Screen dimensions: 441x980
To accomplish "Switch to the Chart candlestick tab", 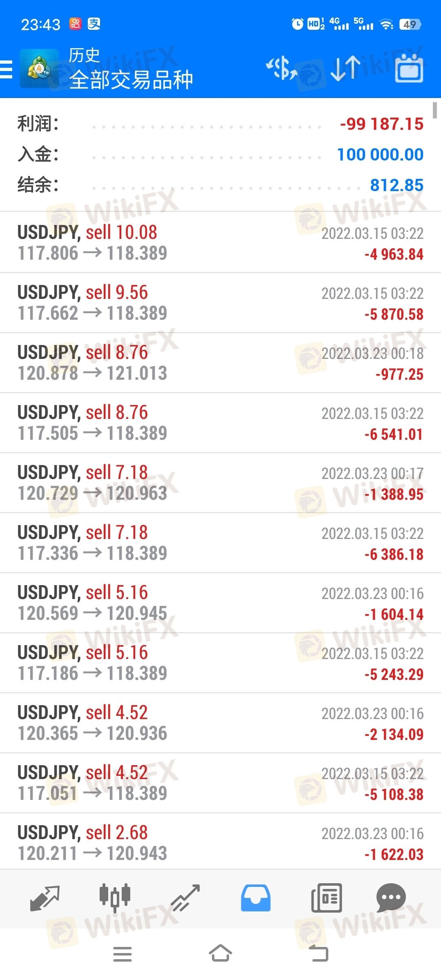I will pyautogui.click(x=115, y=898).
